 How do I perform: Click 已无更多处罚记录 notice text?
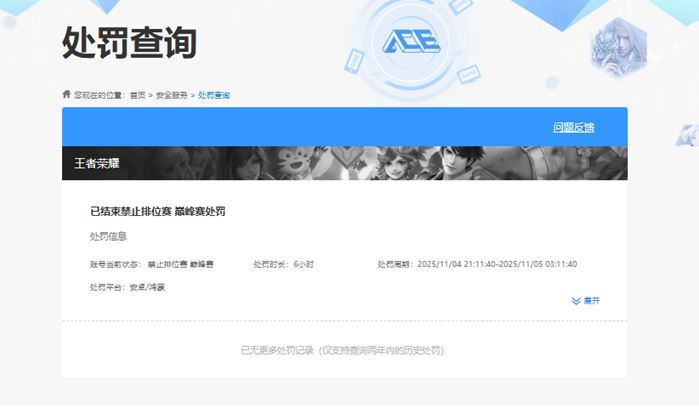(342, 351)
